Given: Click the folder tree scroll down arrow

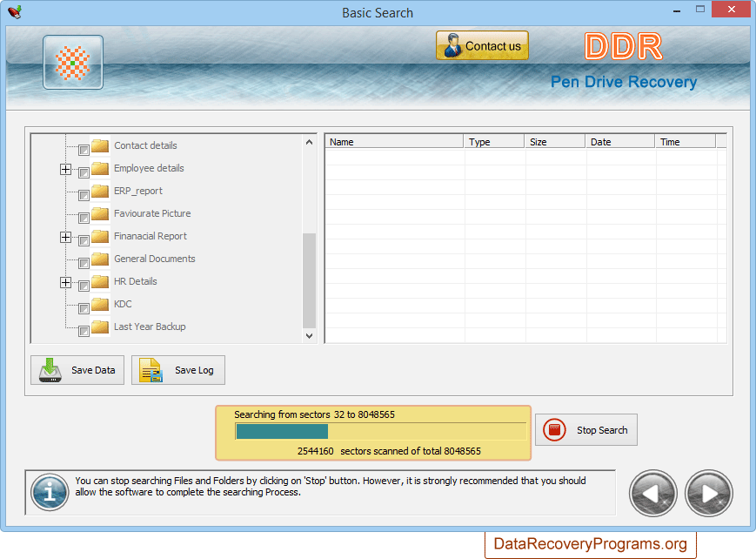Looking at the screenshot, I should 309,335.
